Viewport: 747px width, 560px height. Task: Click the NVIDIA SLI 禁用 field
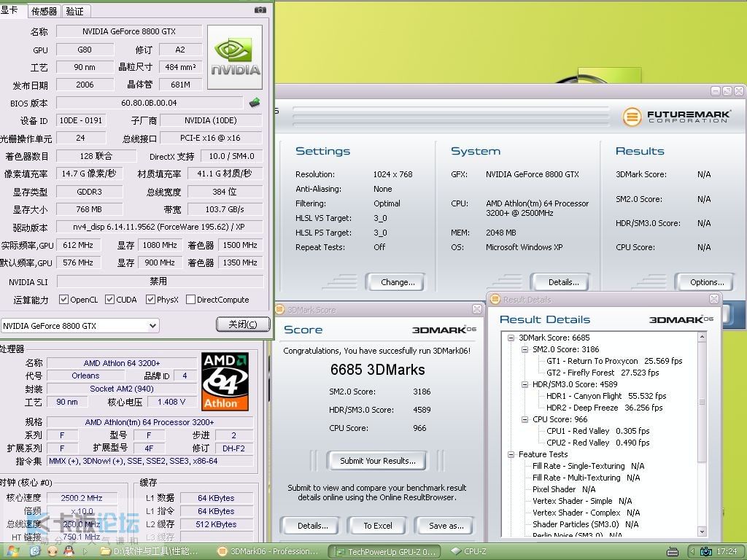[160, 281]
